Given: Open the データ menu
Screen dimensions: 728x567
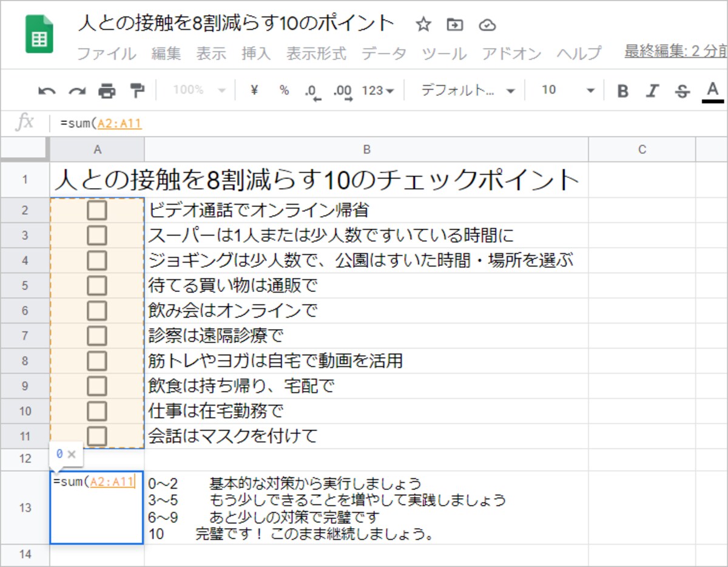Looking at the screenshot, I should pos(384,53).
